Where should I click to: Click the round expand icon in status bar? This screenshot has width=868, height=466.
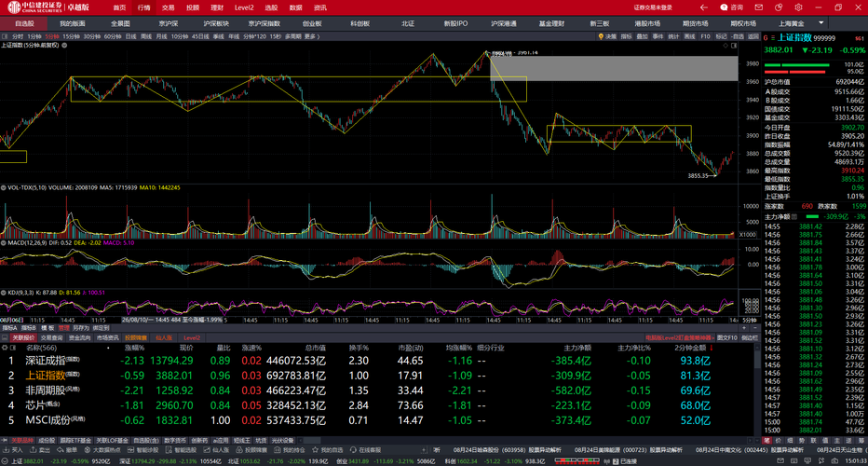5,461
